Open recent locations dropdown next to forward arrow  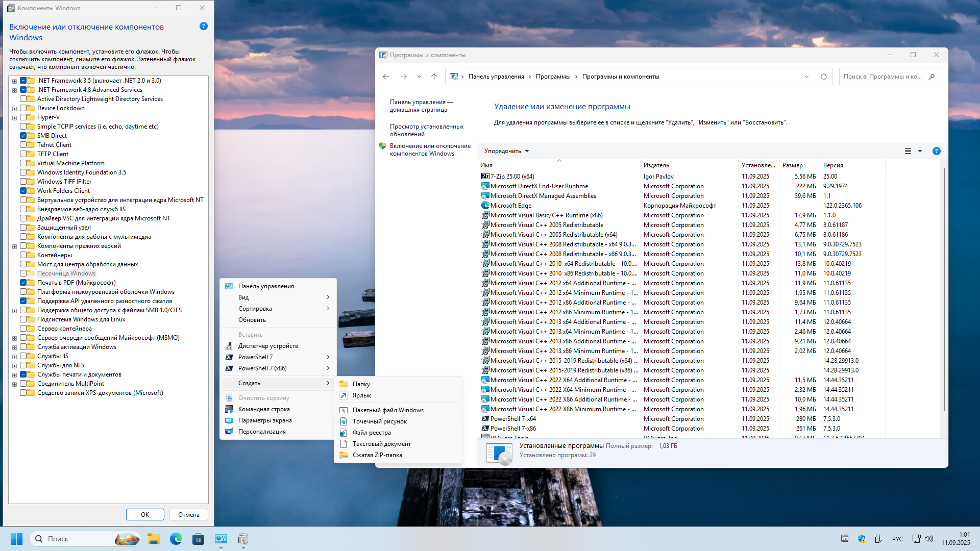[x=419, y=77]
